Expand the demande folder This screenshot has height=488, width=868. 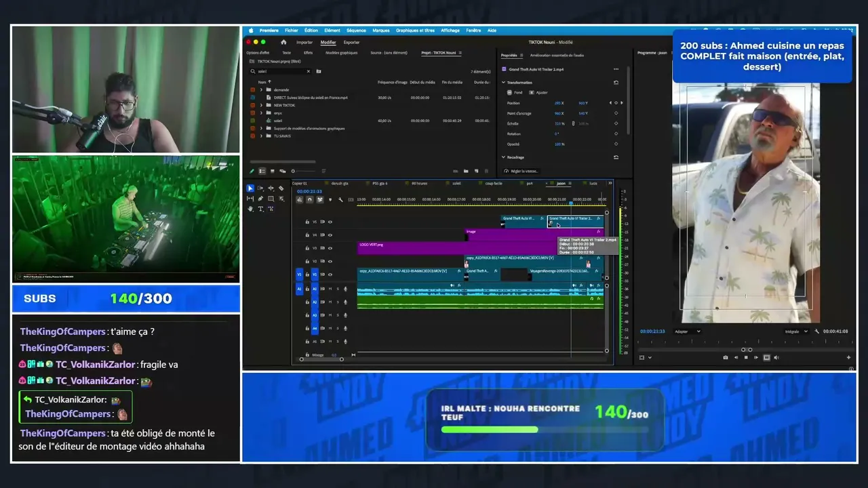(x=261, y=89)
